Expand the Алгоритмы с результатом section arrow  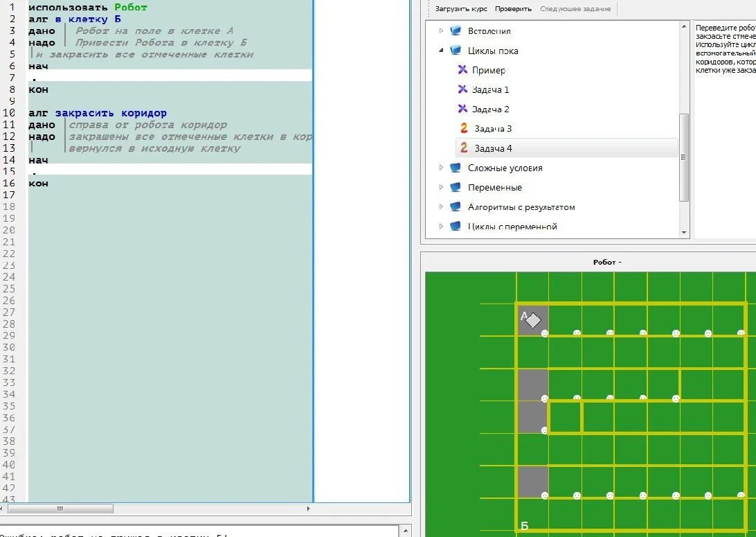[441, 206]
